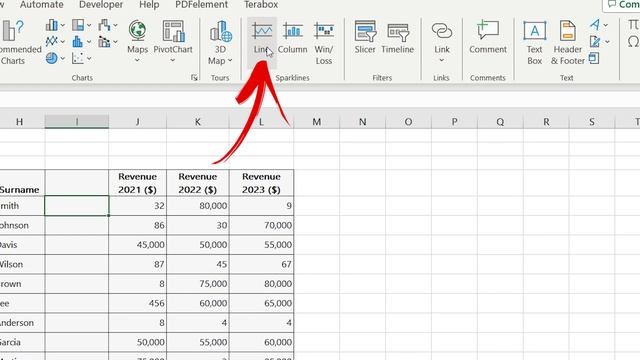
Task: Expand column chart dropdown arrow
Action: (63, 25)
